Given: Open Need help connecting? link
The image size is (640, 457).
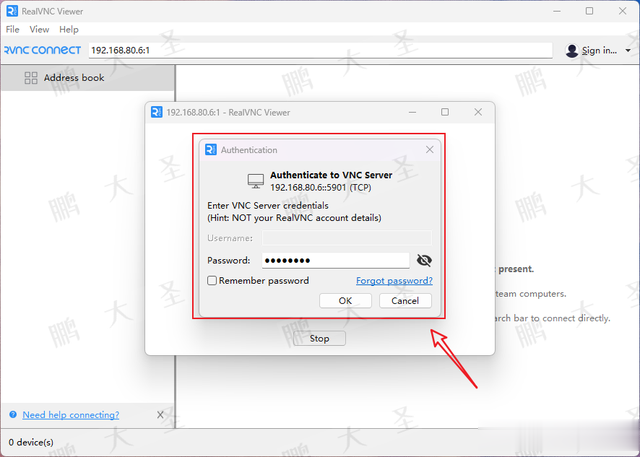Looking at the screenshot, I should click(x=71, y=415).
